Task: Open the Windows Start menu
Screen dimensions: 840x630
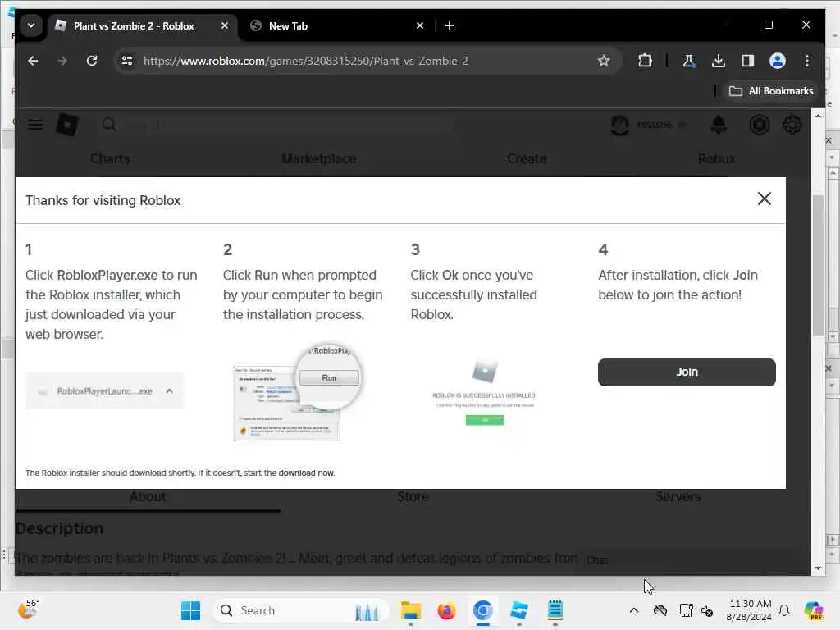Action: pyautogui.click(x=190, y=610)
